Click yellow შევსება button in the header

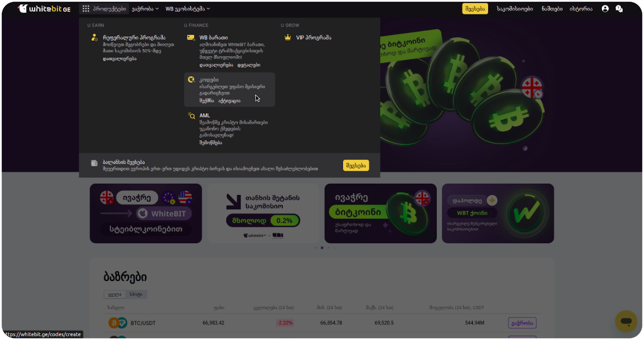[x=475, y=8]
